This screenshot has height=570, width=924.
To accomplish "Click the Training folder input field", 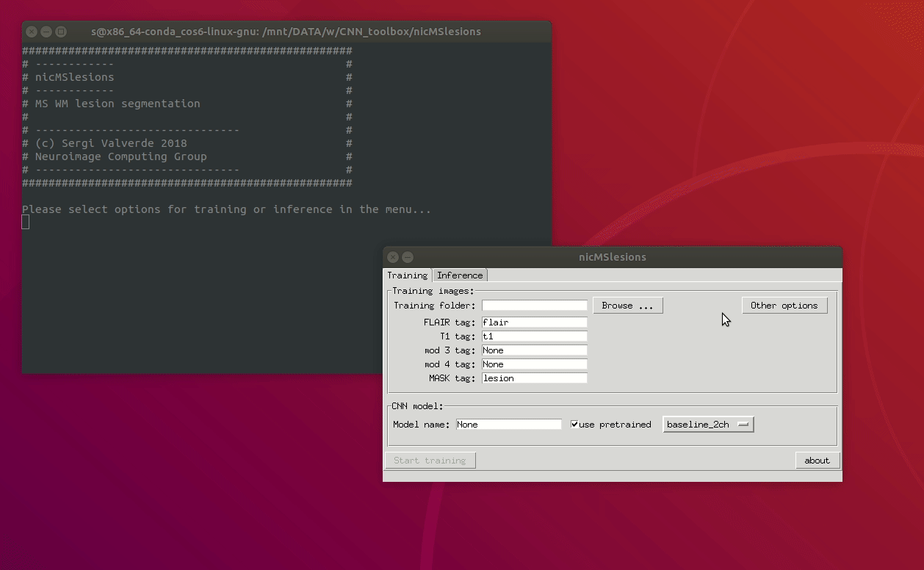I will [535, 306].
